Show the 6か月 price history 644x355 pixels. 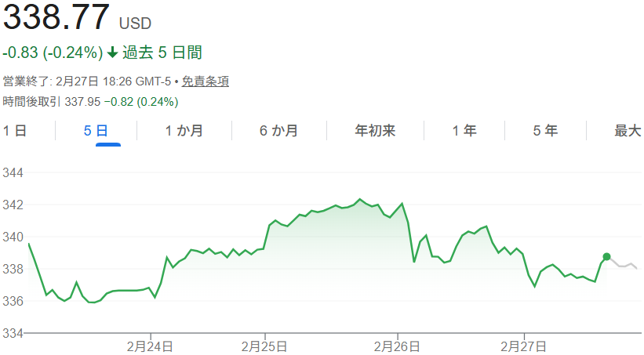(278, 131)
